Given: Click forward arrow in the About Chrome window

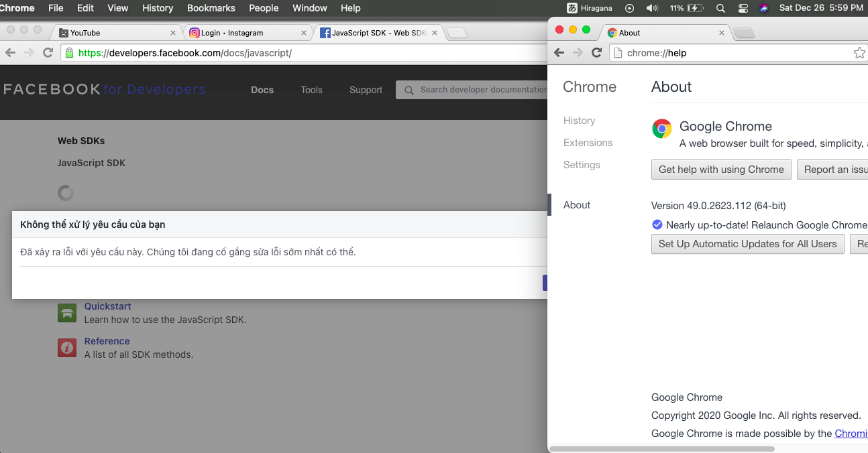Looking at the screenshot, I should coord(578,53).
